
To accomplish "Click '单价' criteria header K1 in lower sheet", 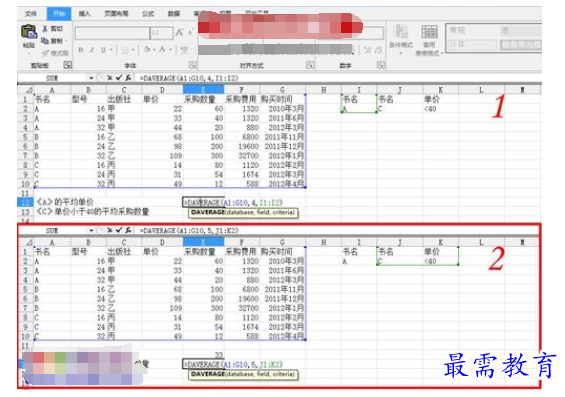I will point(441,251).
